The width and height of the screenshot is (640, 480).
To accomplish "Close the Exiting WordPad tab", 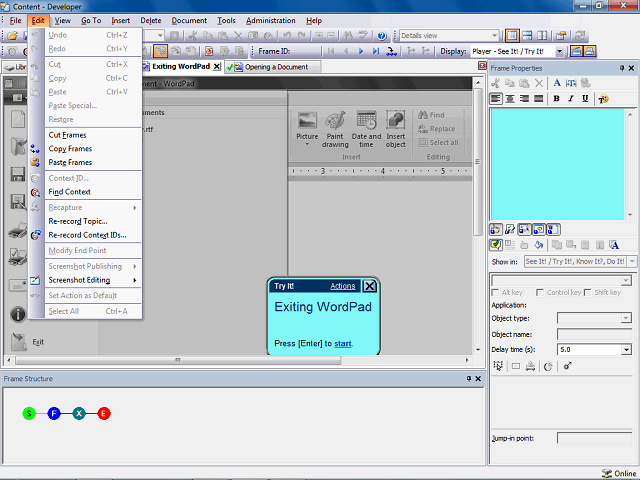I will (x=217, y=67).
